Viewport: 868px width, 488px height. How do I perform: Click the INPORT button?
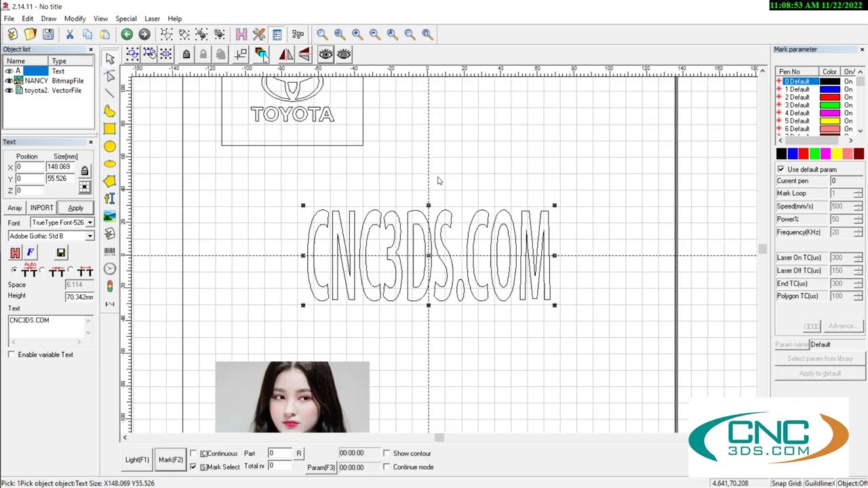[41, 208]
